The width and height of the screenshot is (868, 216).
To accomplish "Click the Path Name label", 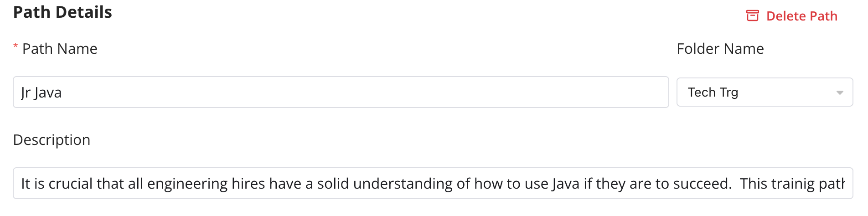I will (x=60, y=49).
